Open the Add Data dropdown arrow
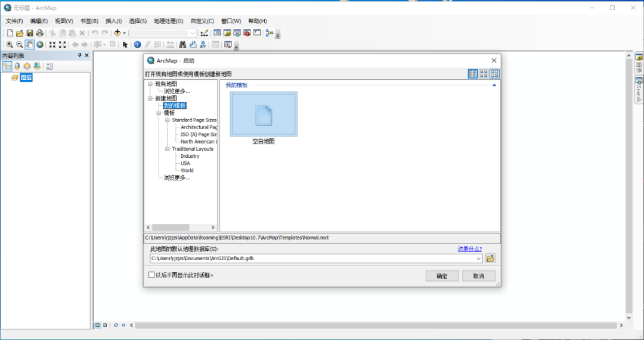 click(125, 33)
